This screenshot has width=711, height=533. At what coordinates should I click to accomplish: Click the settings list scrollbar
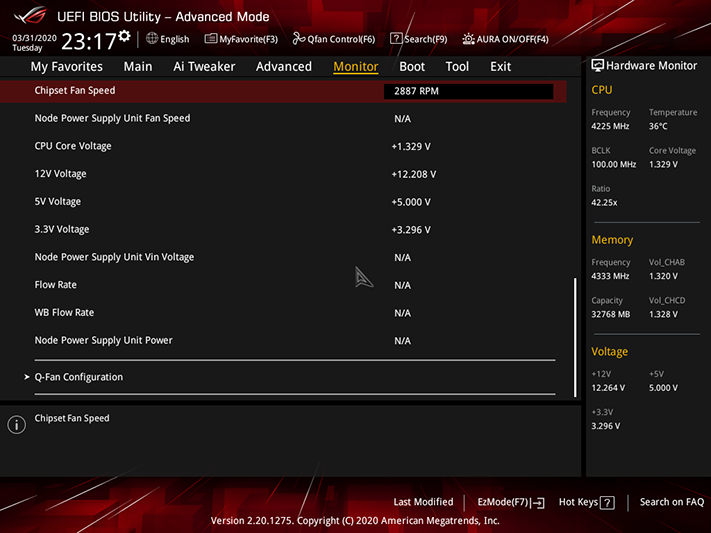coord(575,337)
